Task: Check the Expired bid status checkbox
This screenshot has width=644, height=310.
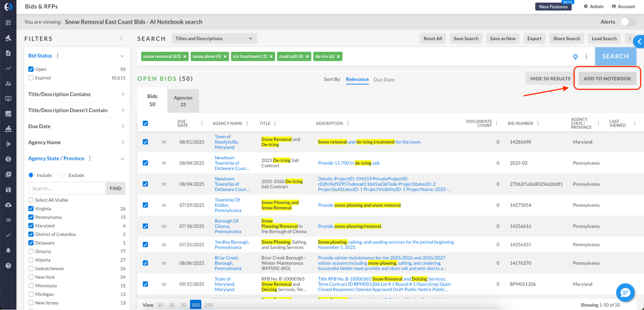Action: (31, 78)
